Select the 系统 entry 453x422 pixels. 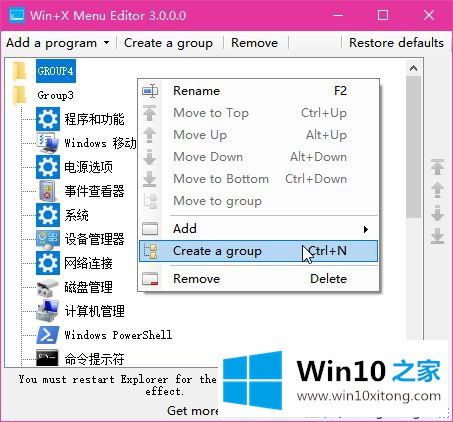76,215
